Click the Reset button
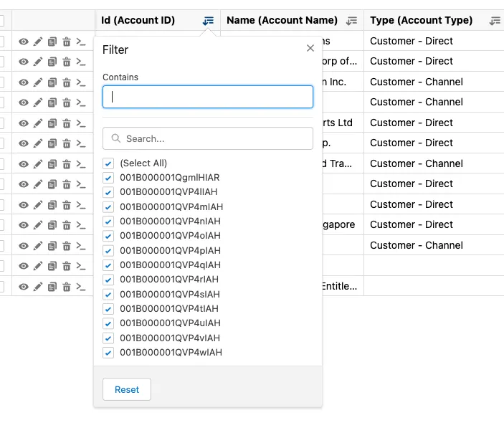The image size is (504, 438). [x=127, y=389]
